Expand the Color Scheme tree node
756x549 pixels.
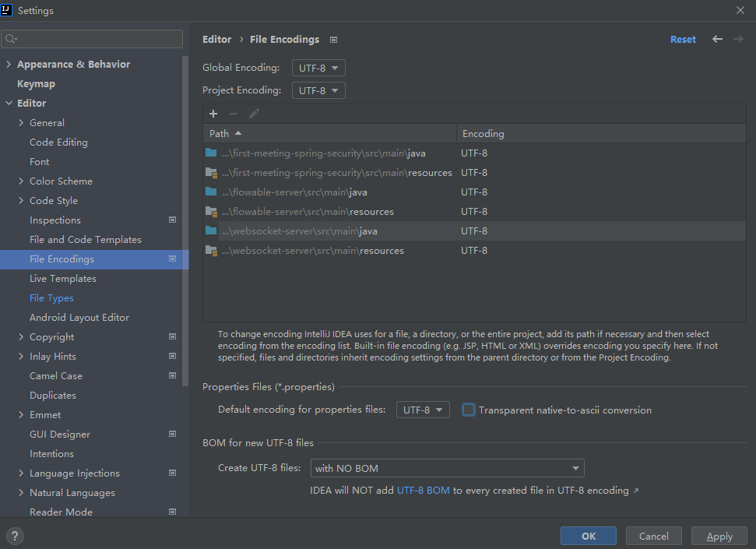click(x=21, y=181)
